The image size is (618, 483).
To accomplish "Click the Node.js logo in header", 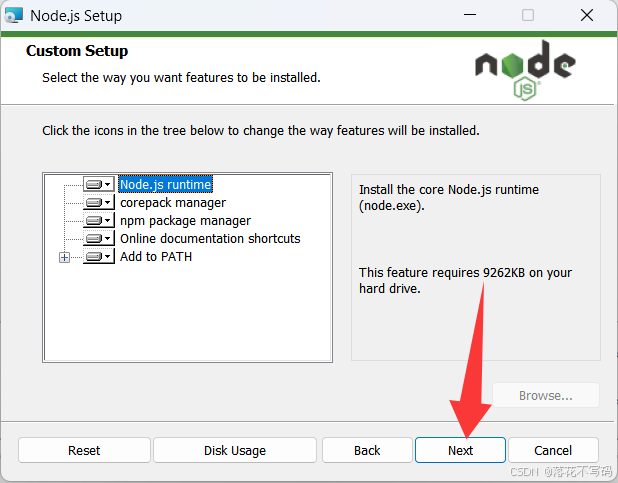I will click(525, 70).
